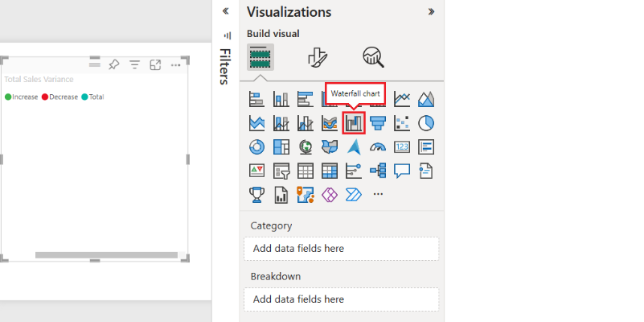The height and width of the screenshot is (322, 644).
Task: Select the Pie chart visual
Action: 426,123
